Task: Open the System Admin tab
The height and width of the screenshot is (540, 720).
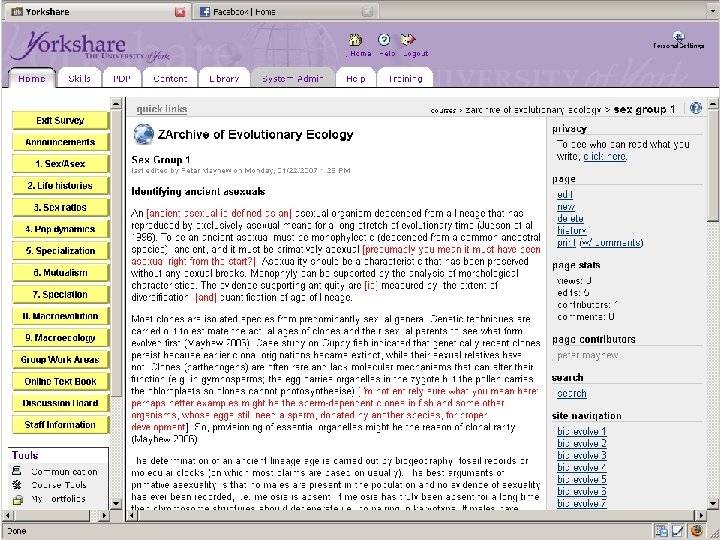Action: click(292, 79)
